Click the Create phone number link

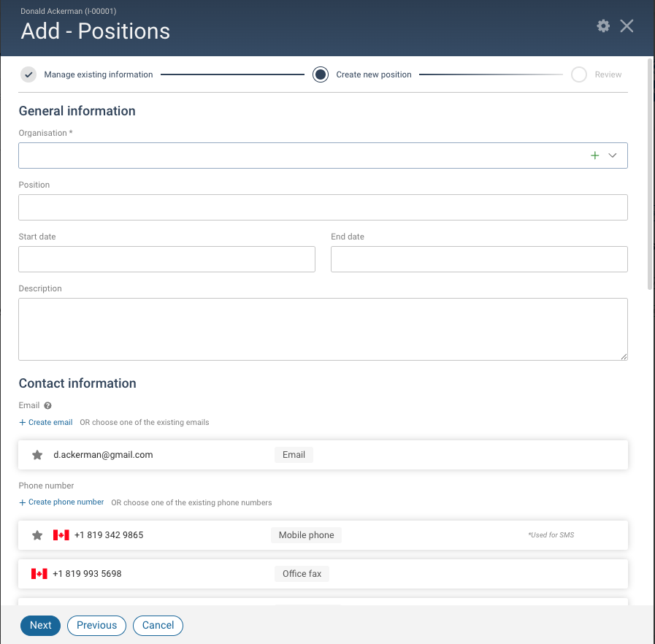tap(61, 502)
